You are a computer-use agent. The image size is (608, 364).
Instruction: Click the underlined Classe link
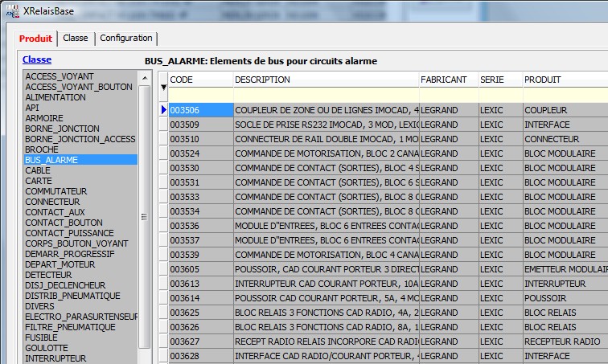click(x=37, y=59)
